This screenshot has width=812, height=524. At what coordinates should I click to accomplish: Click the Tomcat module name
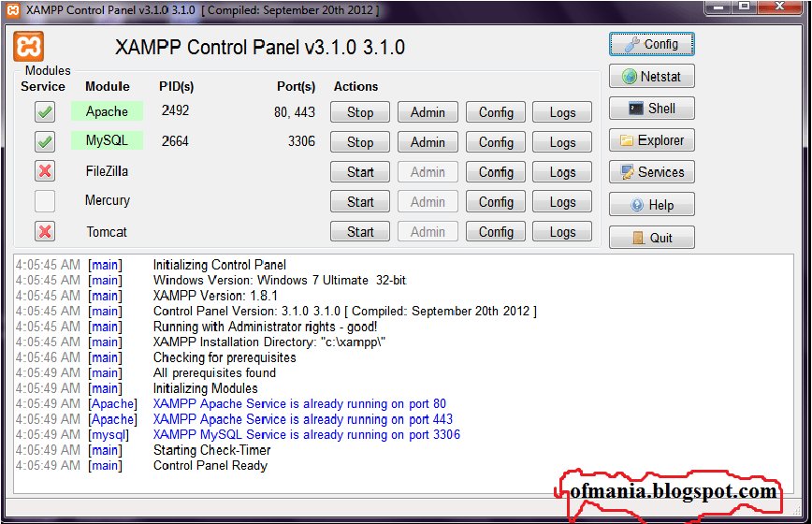click(107, 232)
